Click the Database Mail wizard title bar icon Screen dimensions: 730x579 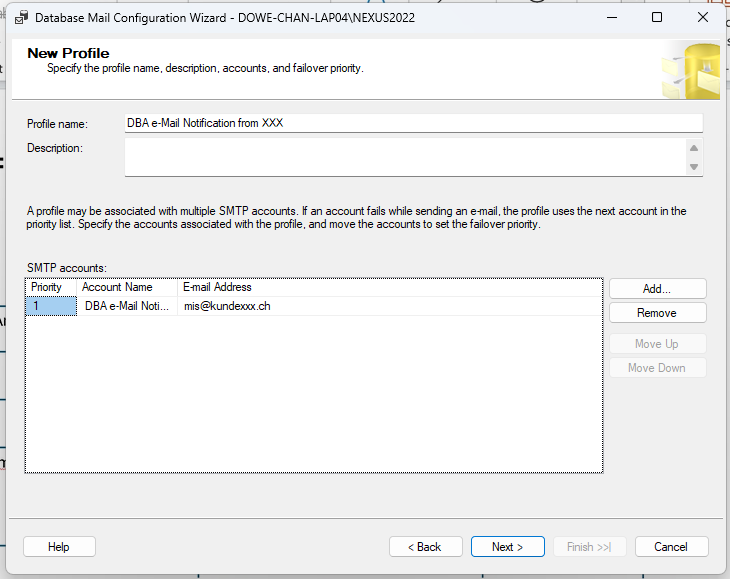(21, 18)
